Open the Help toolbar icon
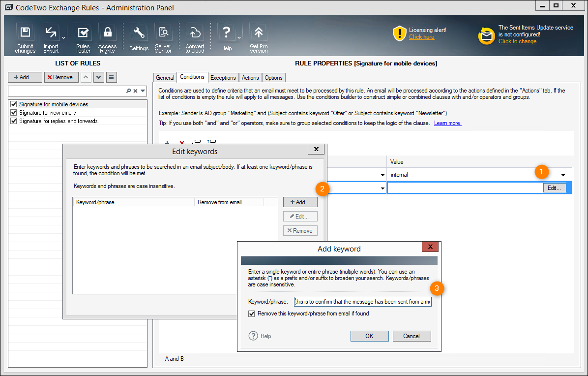The height and width of the screenshot is (376, 588). (x=226, y=37)
